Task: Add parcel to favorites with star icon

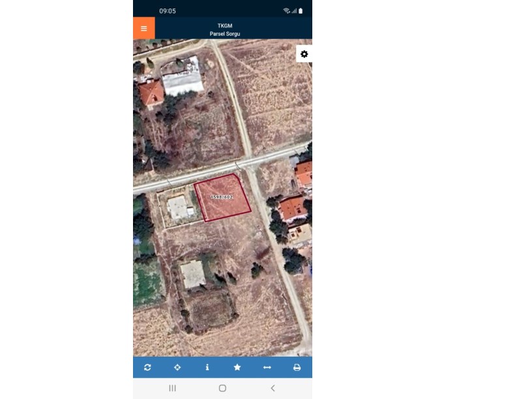Action: (x=237, y=368)
